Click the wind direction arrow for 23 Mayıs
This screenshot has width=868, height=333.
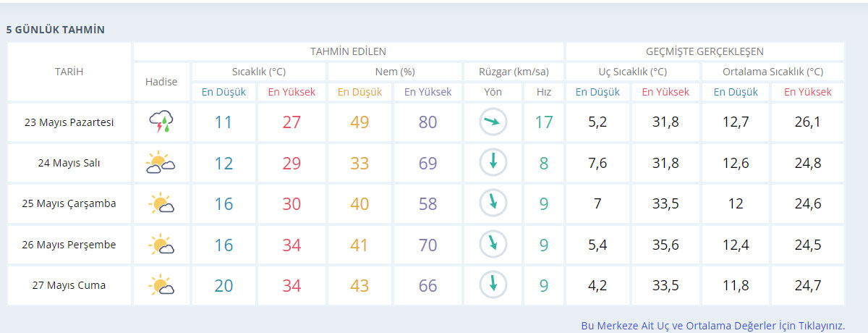click(x=493, y=122)
